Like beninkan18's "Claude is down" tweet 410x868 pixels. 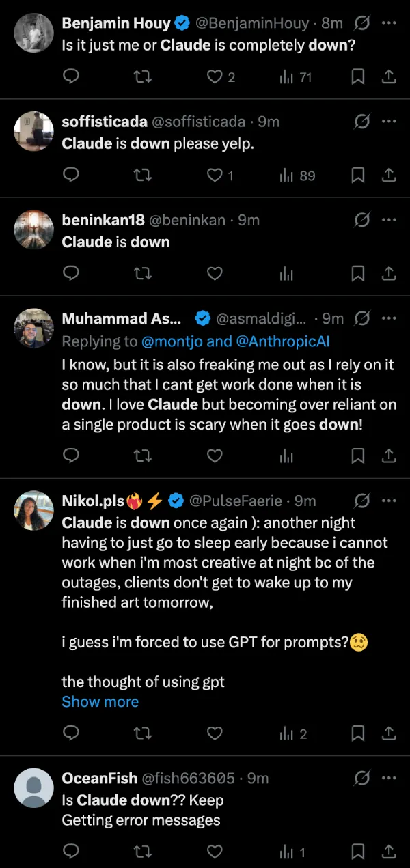point(215,273)
